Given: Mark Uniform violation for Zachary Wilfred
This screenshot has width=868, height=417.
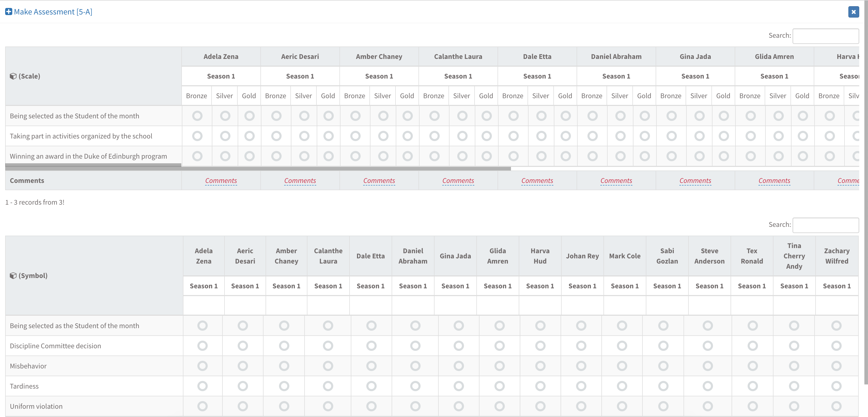Looking at the screenshot, I should [836, 406].
